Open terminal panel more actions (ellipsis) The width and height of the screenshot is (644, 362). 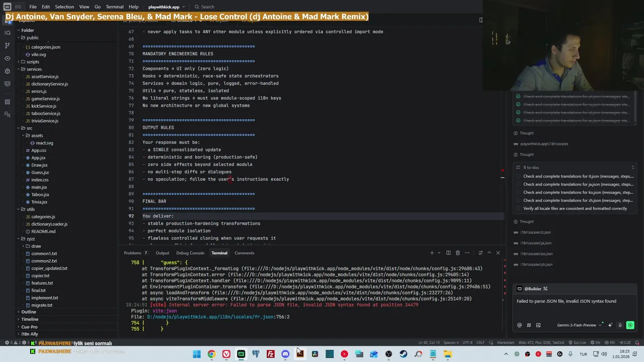467,253
